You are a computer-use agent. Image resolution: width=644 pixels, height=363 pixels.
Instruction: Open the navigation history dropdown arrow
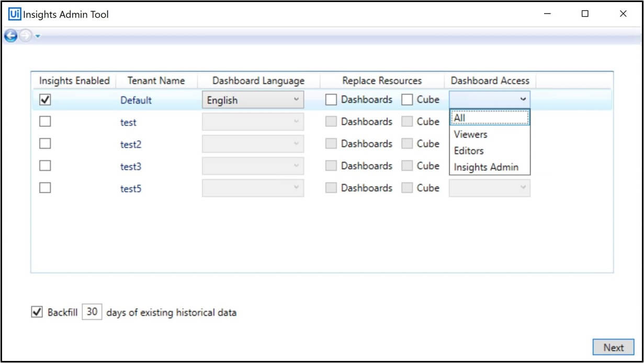pos(38,37)
